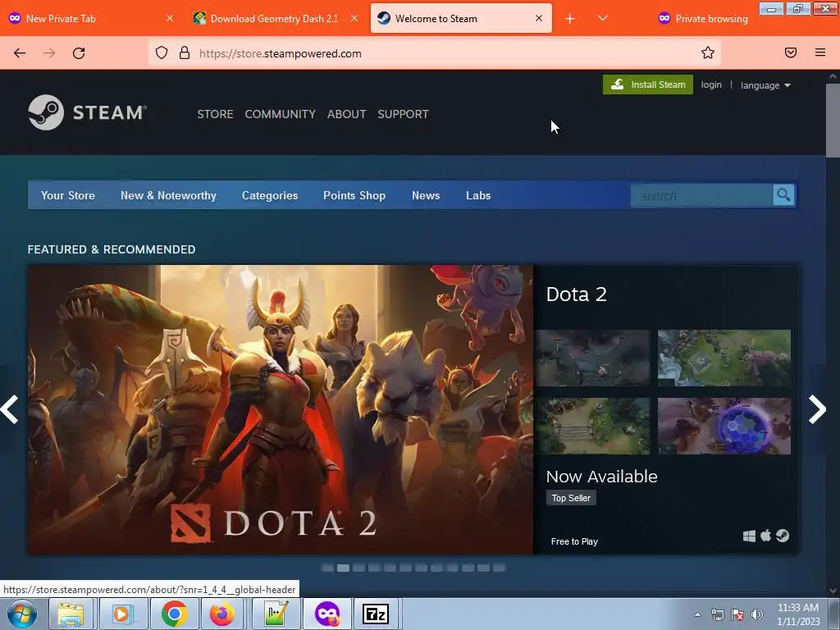Open the Windows Start button
840x630 pixels.
[21, 614]
